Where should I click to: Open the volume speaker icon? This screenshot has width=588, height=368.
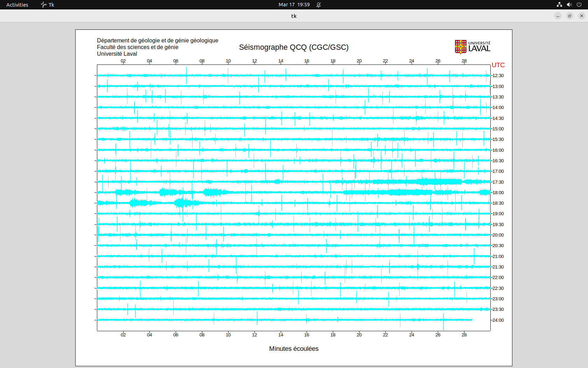click(569, 5)
